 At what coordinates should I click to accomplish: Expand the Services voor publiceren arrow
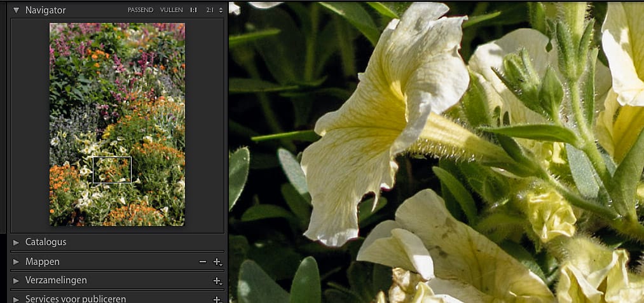tap(16, 299)
